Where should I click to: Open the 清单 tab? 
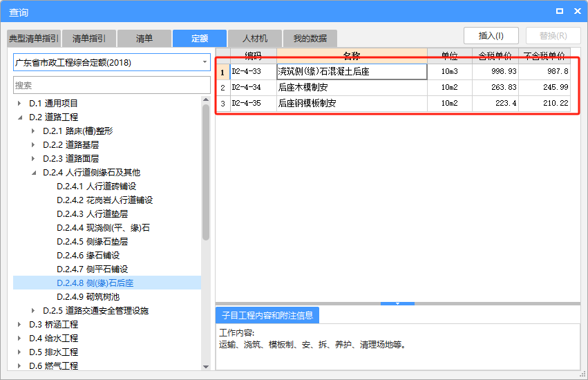pos(144,38)
